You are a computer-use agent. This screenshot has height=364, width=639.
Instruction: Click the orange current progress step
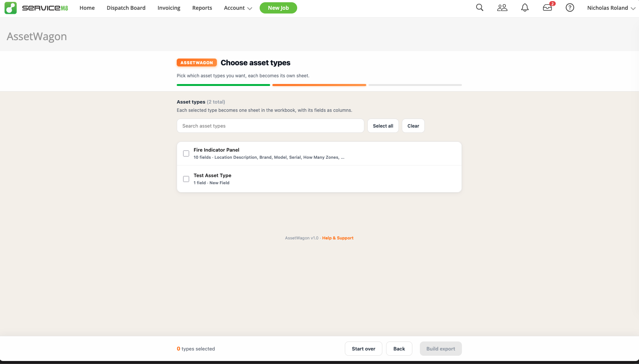pyautogui.click(x=319, y=85)
